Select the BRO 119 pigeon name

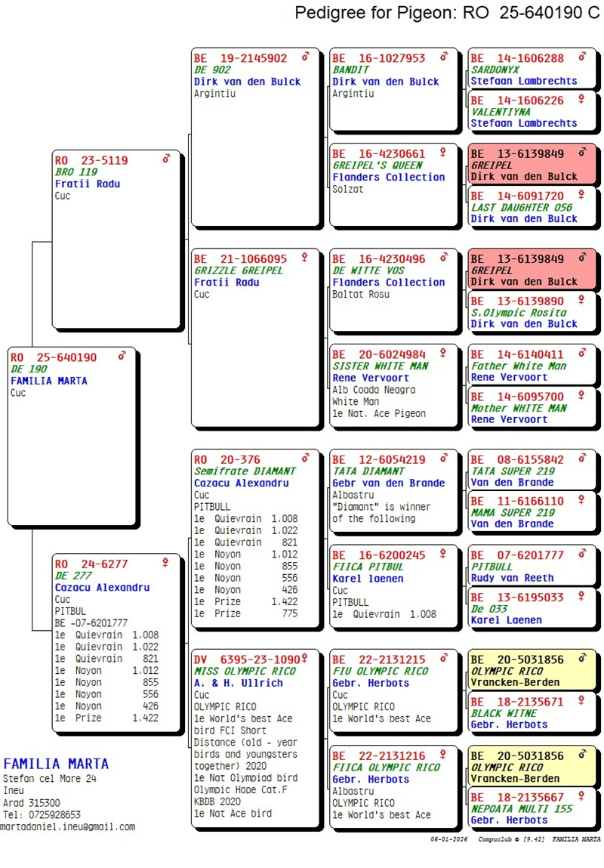coord(75,172)
